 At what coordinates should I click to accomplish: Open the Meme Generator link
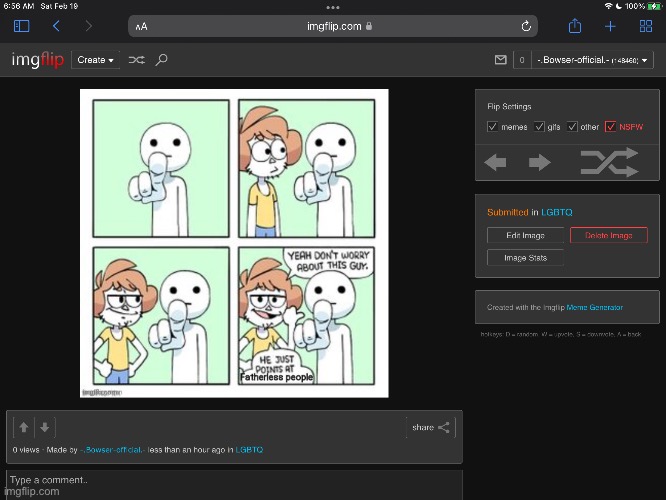click(x=595, y=307)
